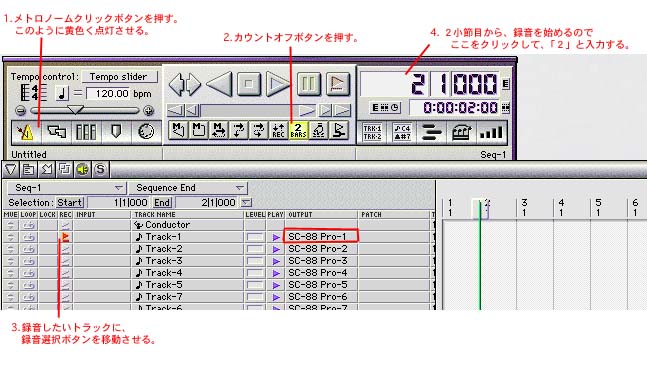
Task: Toggle the metronome click button
Action: click(x=26, y=132)
